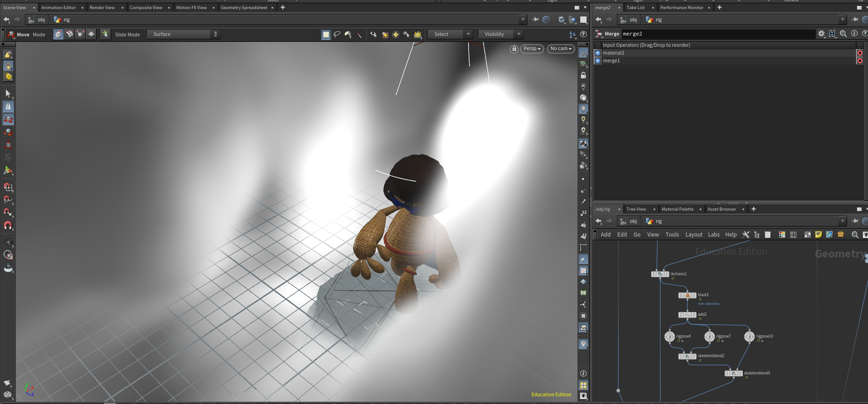The image size is (868, 404).
Task: Select the rigpose7 node icon
Action: 710,337
